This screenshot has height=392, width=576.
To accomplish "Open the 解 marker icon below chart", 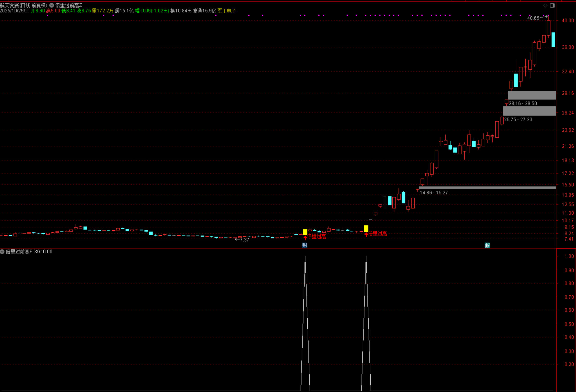I will (487, 245).
